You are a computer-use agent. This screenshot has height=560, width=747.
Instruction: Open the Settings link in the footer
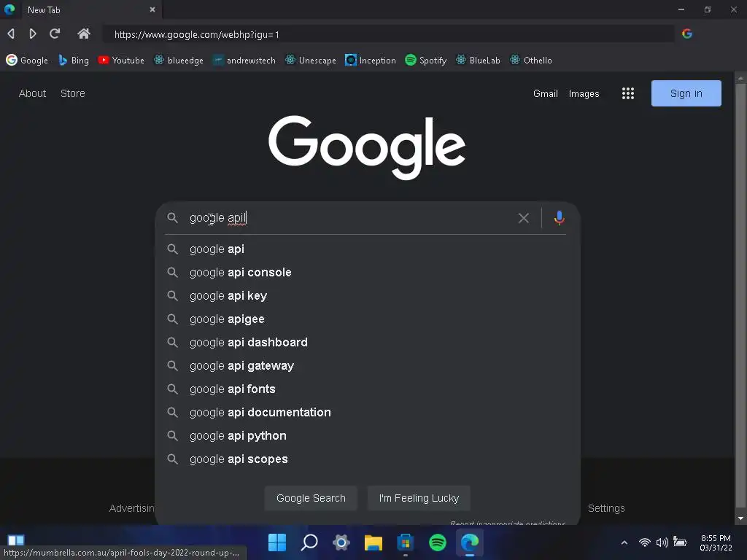(x=606, y=508)
